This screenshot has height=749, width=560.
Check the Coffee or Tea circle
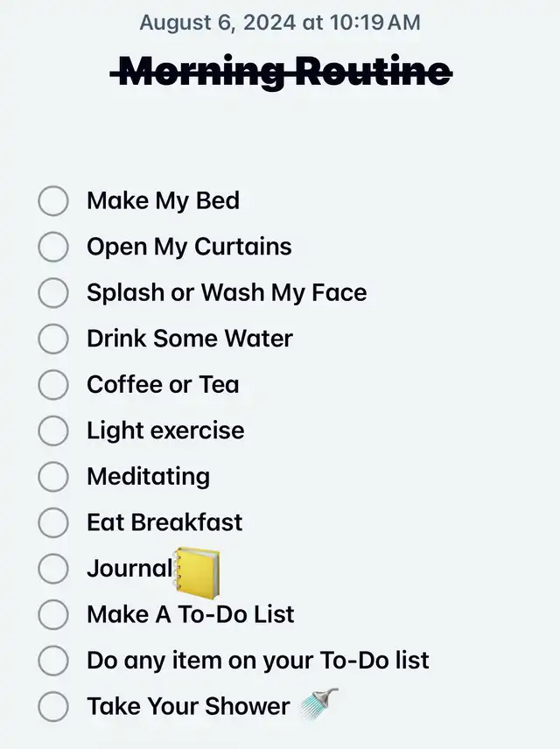[x=53, y=384]
